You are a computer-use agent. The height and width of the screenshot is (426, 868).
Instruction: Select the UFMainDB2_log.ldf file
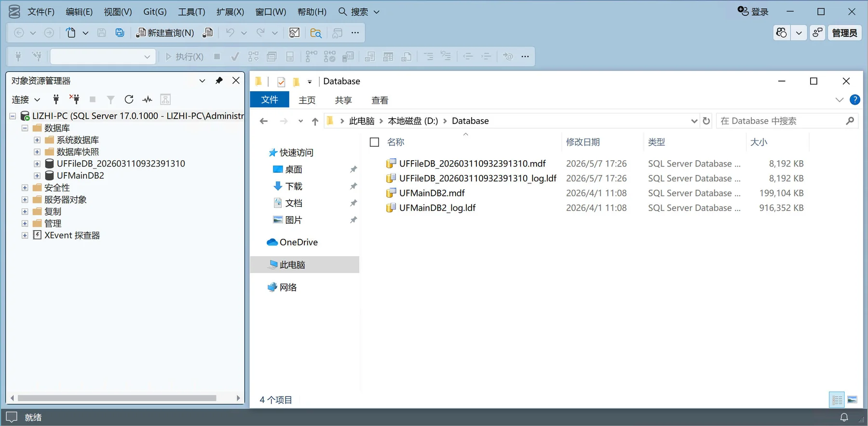coord(437,208)
